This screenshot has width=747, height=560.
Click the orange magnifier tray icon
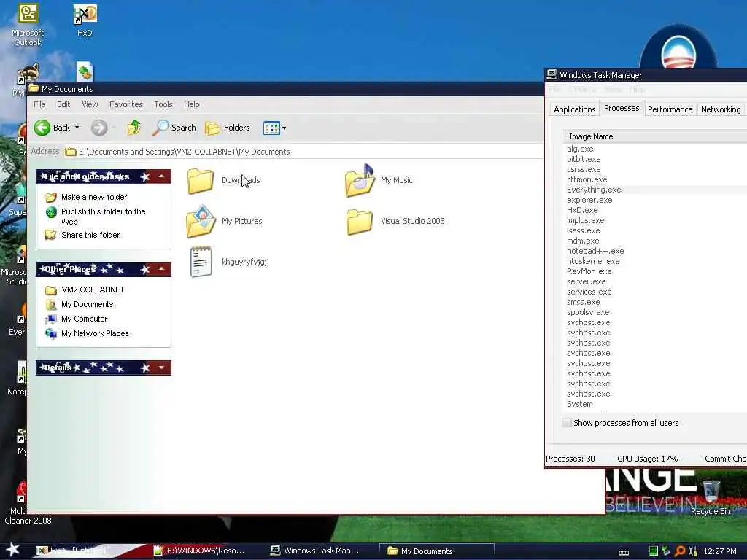click(680, 551)
